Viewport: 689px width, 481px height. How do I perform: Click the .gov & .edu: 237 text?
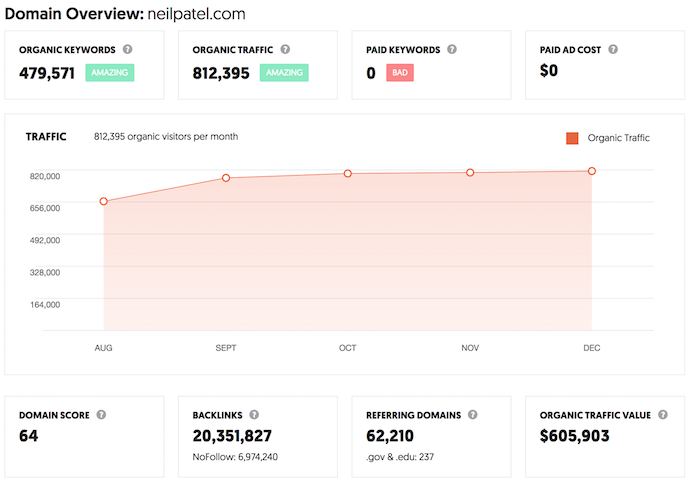point(400,457)
